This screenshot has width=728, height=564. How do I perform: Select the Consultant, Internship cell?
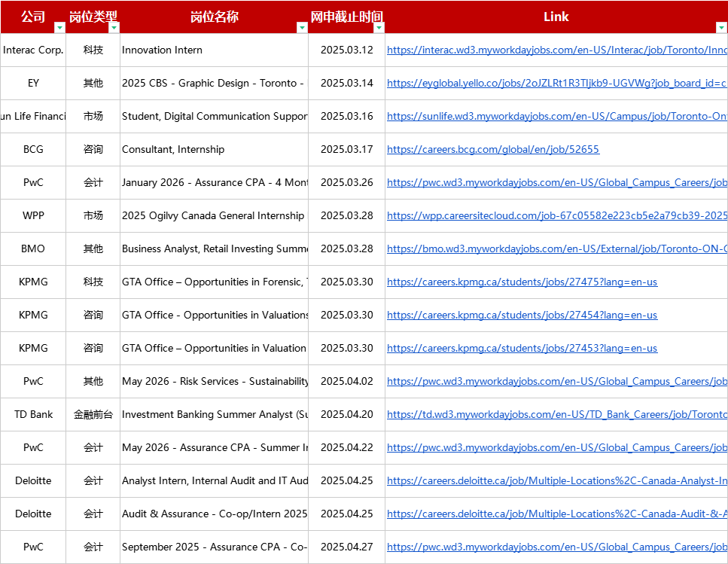tap(214, 150)
